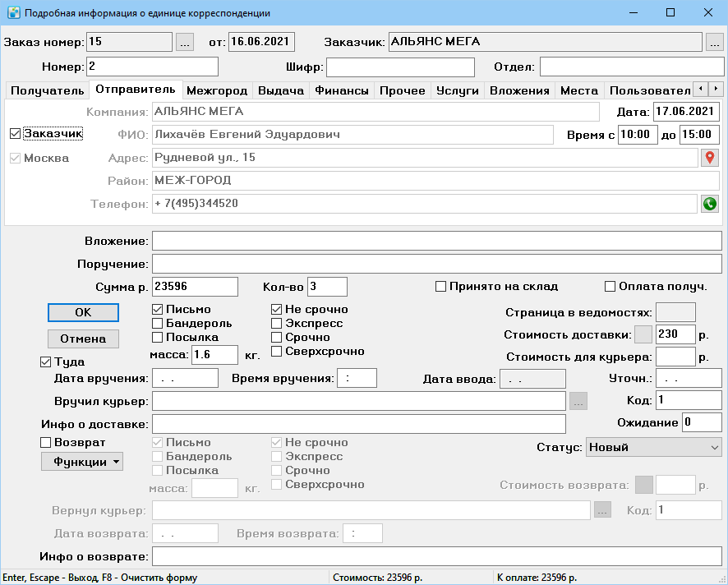The image size is (728, 585).
Task: Click the Шифр input field
Action: pos(401,67)
